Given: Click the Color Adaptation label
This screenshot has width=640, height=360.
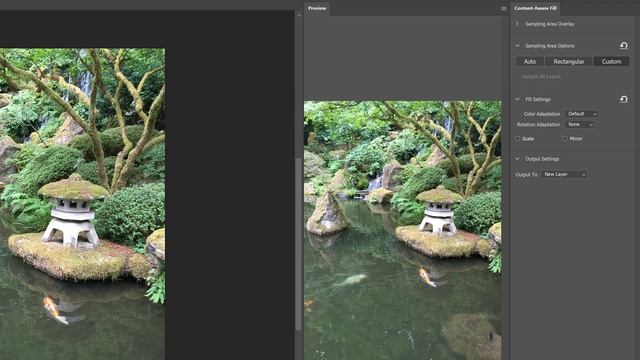Looking at the screenshot, I should [542, 114].
